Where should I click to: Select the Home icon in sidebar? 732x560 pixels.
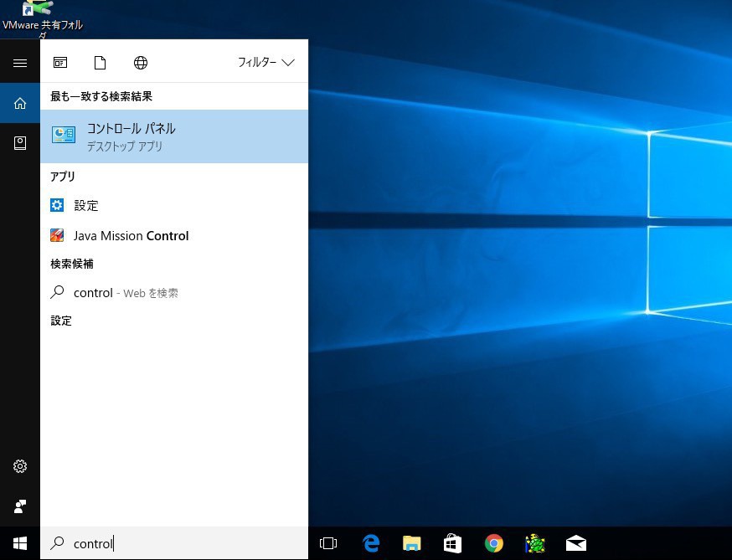[20, 104]
